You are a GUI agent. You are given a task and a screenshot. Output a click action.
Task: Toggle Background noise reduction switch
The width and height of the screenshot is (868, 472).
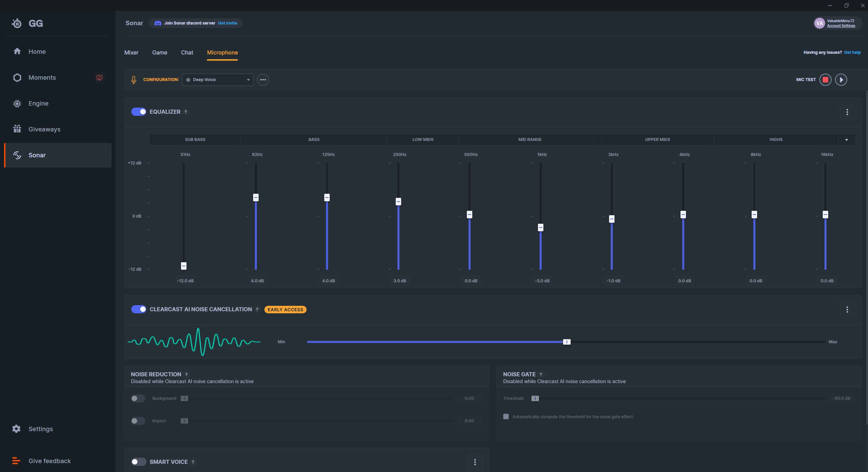tap(138, 398)
